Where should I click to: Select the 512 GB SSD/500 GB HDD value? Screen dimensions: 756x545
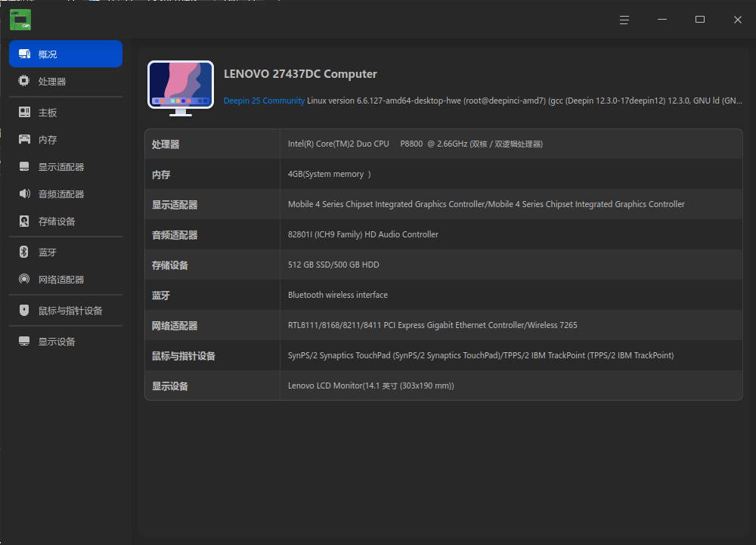[x=333, y=265]
